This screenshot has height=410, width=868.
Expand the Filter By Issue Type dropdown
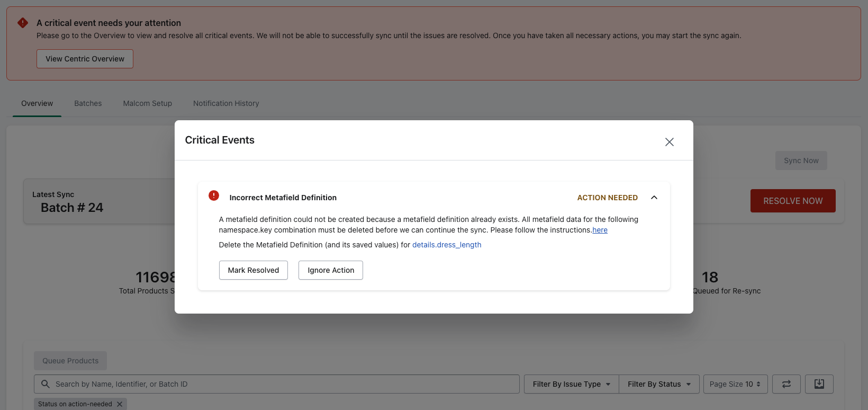tap(571, 384)
